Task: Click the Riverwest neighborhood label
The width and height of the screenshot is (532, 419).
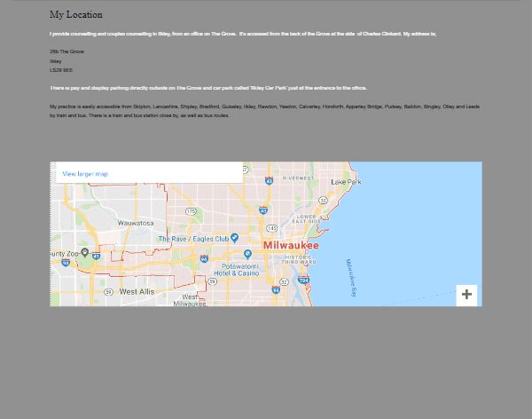Action: [298, 178]
